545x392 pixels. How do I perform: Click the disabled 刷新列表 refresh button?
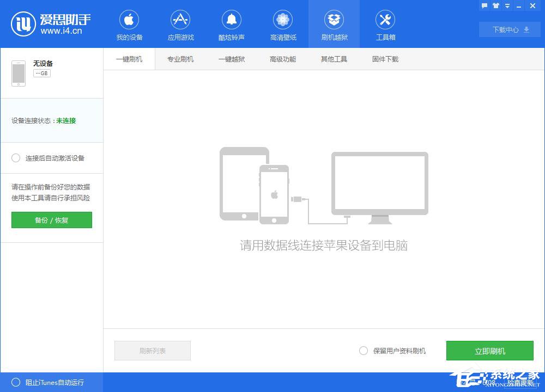[152, 351]
